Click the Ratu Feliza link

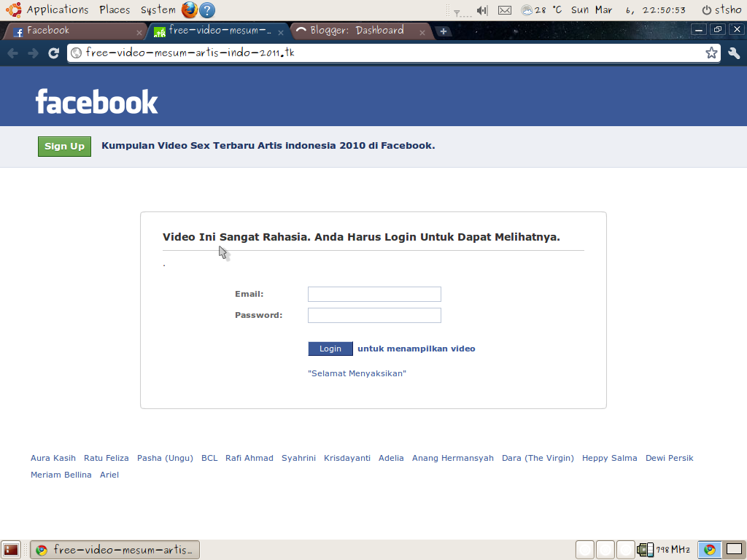(x=107, y=458)
